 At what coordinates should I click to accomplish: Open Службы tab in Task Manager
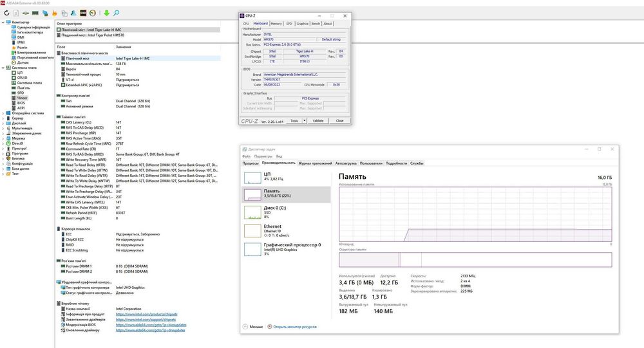[x=417, y=163]
